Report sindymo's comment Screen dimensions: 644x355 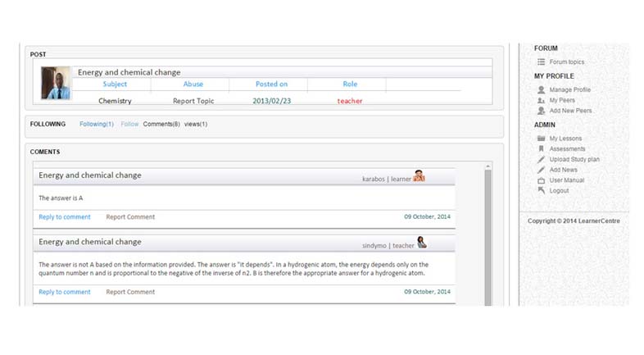tap(130, 292)
